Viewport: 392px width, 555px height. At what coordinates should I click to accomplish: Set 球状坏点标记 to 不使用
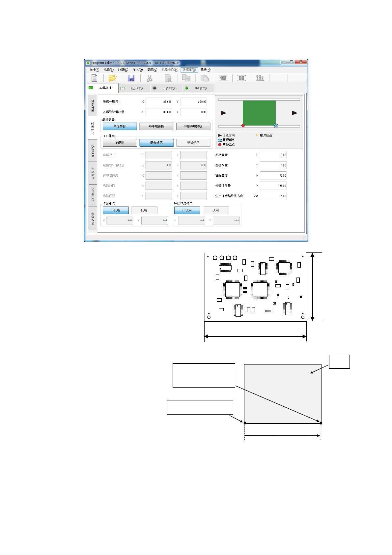[187, 210]
